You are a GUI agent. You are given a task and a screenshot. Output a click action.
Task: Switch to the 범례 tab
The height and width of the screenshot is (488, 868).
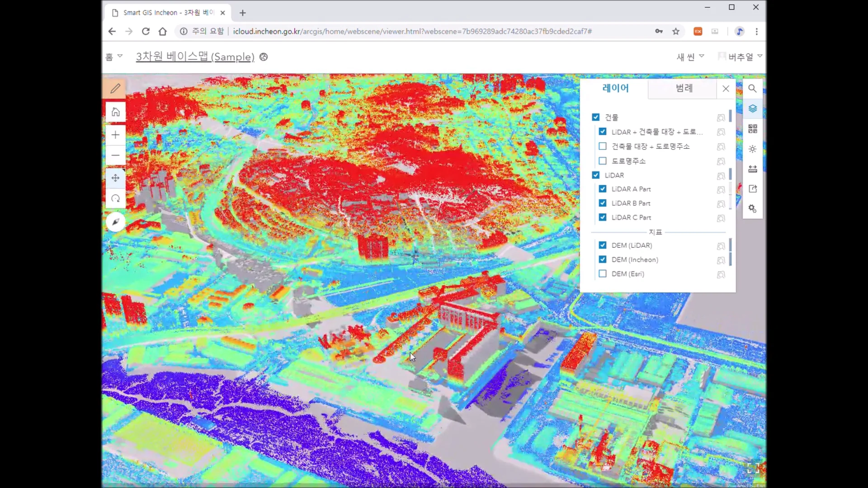[683, 88]
